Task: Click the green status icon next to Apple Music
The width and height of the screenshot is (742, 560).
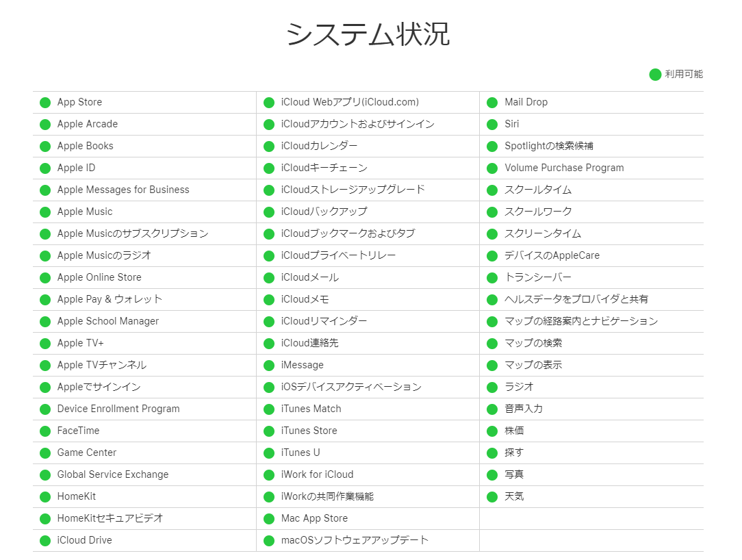Action: point(45,212)
